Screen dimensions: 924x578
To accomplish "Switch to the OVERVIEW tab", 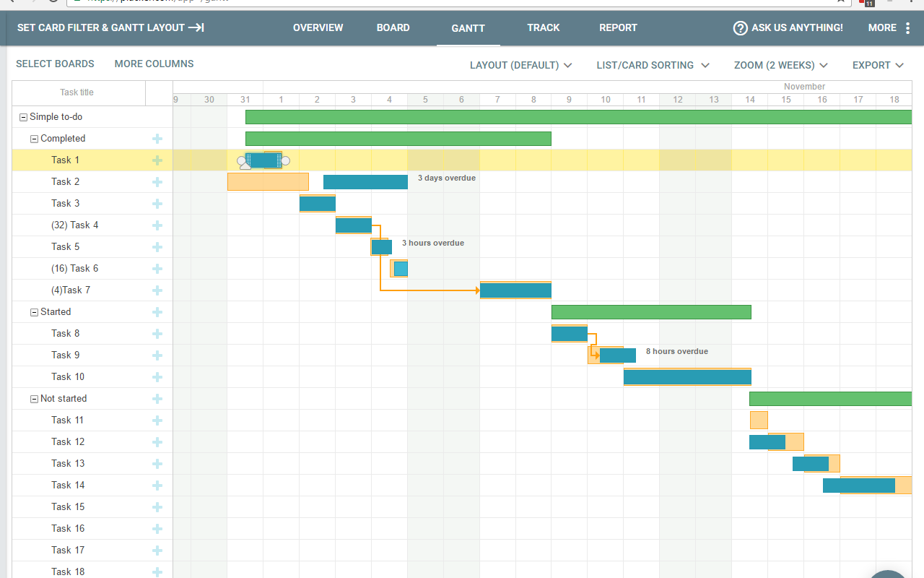I will (318, 28).
